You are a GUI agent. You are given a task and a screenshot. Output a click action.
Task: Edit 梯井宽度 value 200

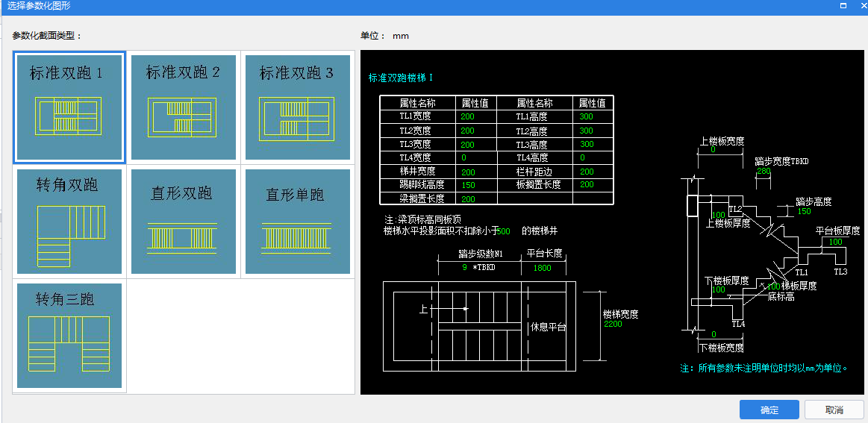(468, 172)
